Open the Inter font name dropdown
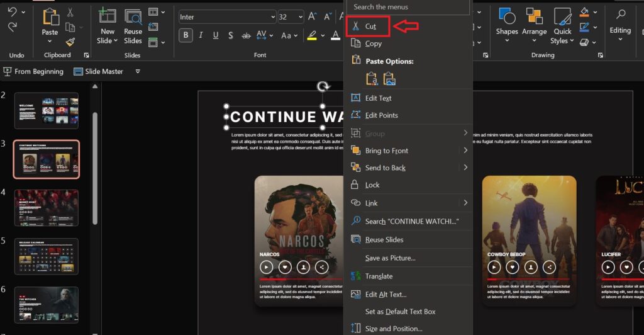The height and width of the screenshot is (335, 644). pos(273,17)
